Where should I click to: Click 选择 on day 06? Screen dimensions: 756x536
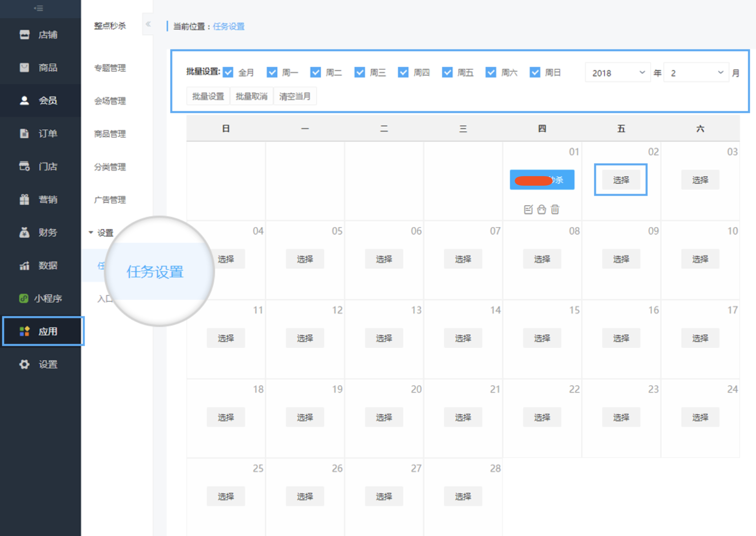tap(384, 259)
